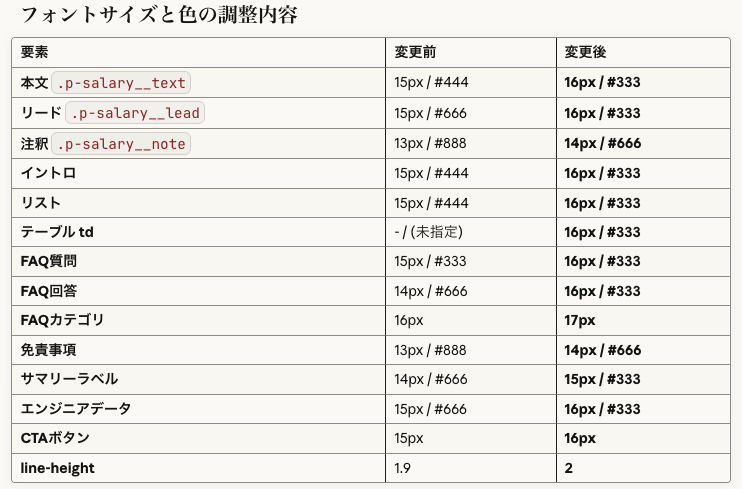Click the (未指定) before-value cell
This screenshot has width=742, height=489.
[x=428, y=232]
